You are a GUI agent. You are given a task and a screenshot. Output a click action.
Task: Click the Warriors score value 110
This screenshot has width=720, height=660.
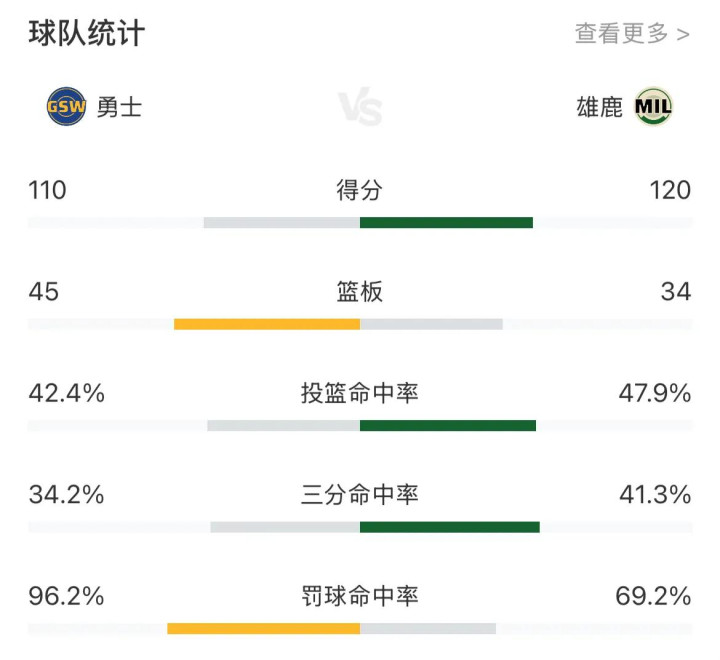pyautogui.click(x=48, y=190)
